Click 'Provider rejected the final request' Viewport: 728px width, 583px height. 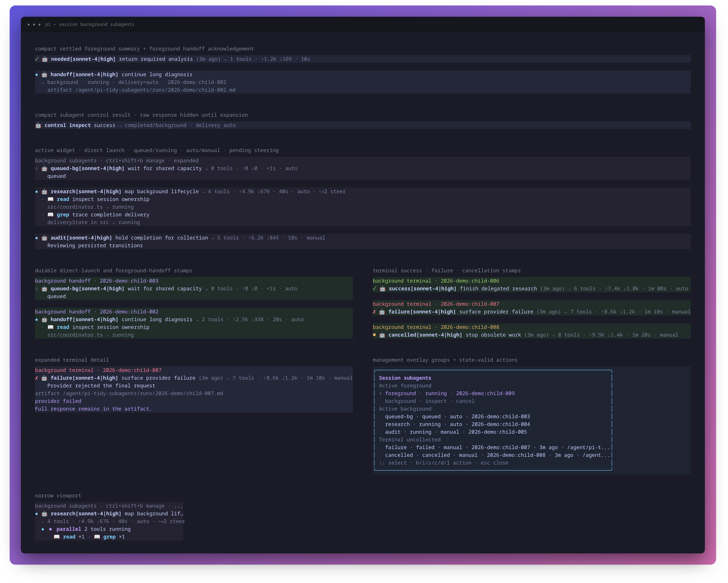[101, 386]
